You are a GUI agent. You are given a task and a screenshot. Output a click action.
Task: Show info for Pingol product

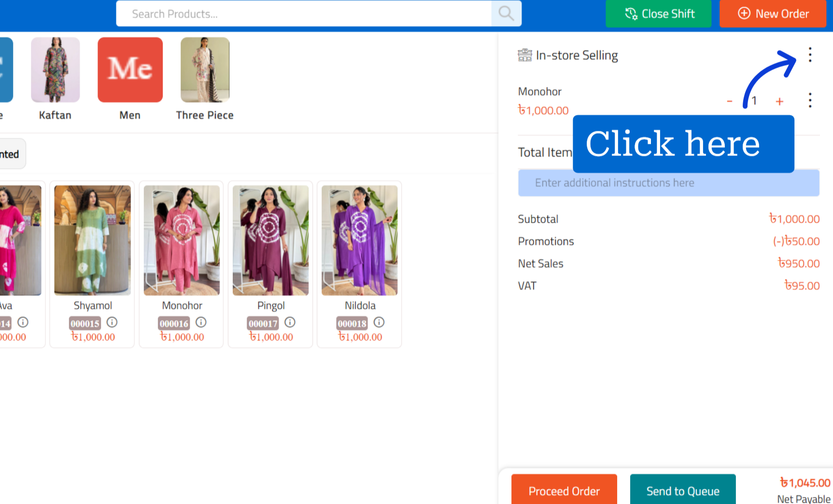(x=290, y=322)
